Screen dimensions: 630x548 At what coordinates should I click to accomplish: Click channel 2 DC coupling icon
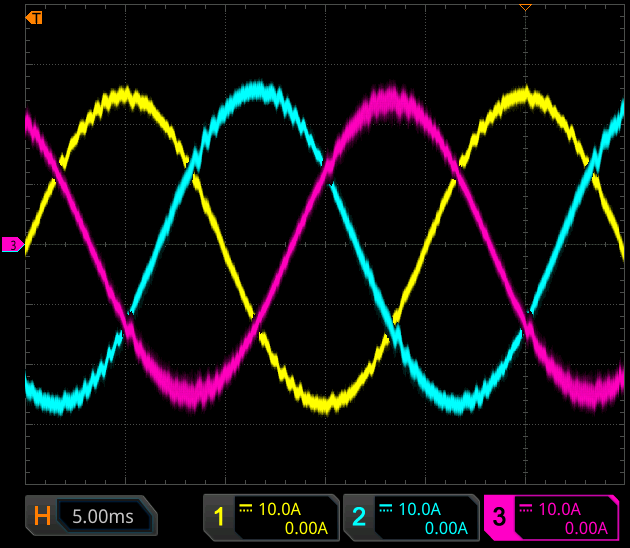(x=385, y=508)
